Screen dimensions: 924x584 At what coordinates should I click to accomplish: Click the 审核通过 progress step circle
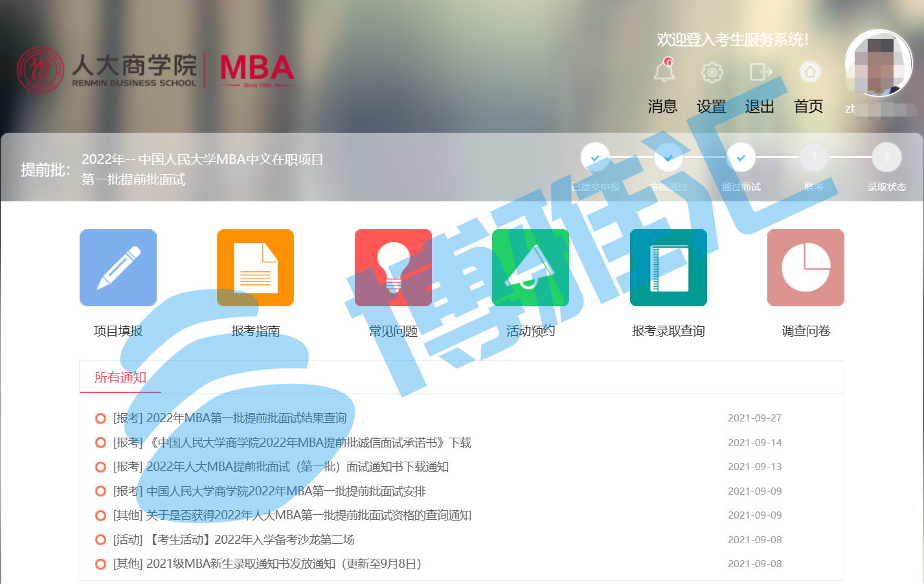pos(668,157)
